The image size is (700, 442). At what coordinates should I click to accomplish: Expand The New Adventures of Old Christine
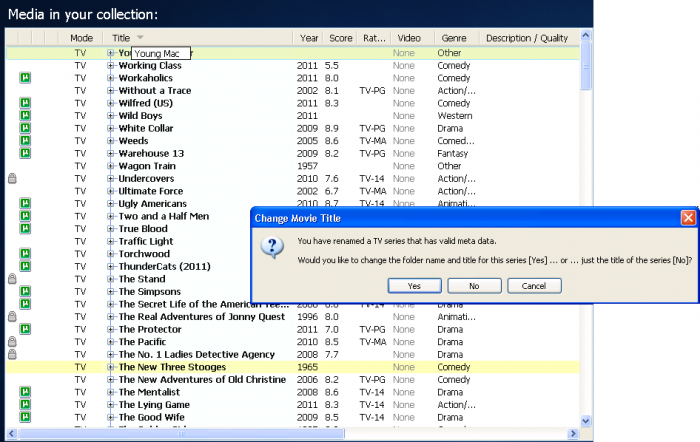coord(110,379)
